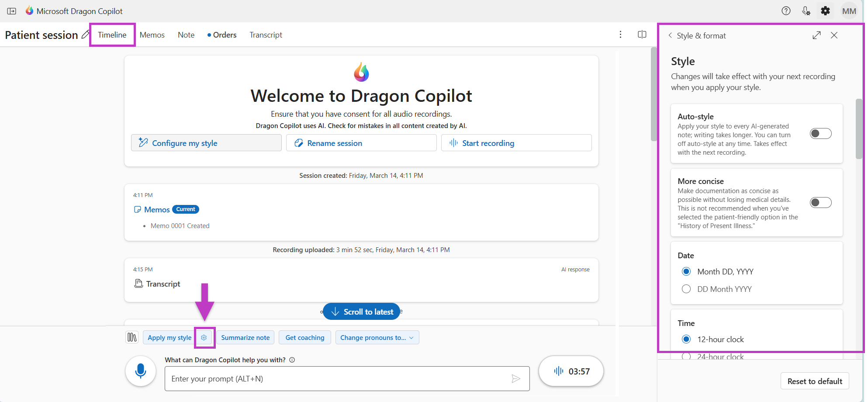Screen dimensions: 868x402
Task: Open the three-dot more options menu
Action: pos(620,35)
